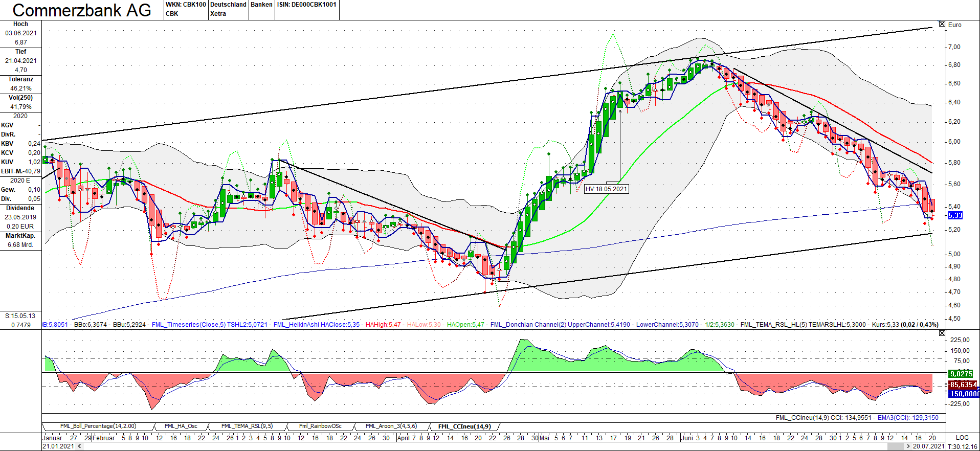Click the EMA3(CCI):-129,3150 readout
This screenshot has width=980, height=451.
pyautogui.click(x=908, y=418)
